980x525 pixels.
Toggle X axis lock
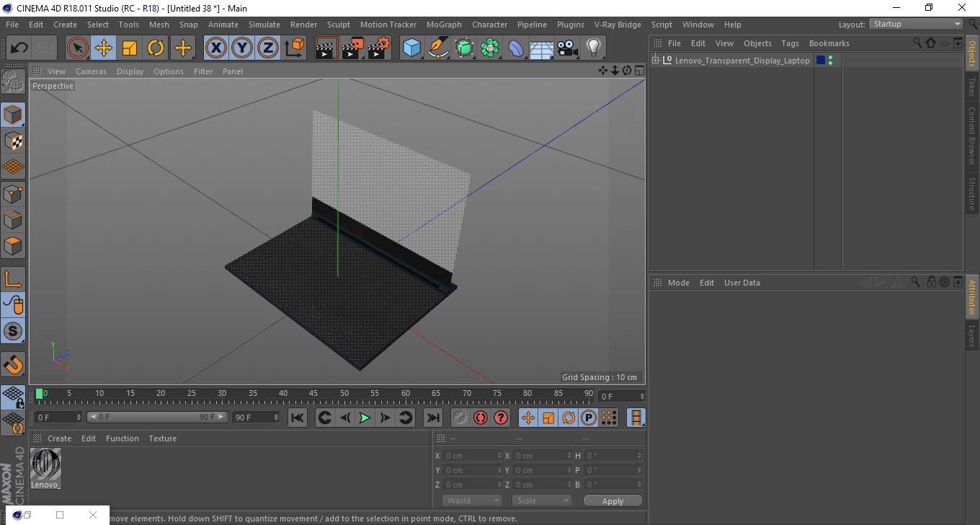[x=216, y=48]
